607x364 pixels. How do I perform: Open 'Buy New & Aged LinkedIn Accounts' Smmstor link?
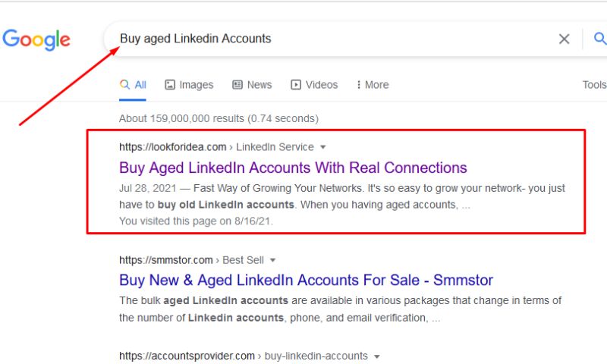pyautogui.click(x=306, y=281)
